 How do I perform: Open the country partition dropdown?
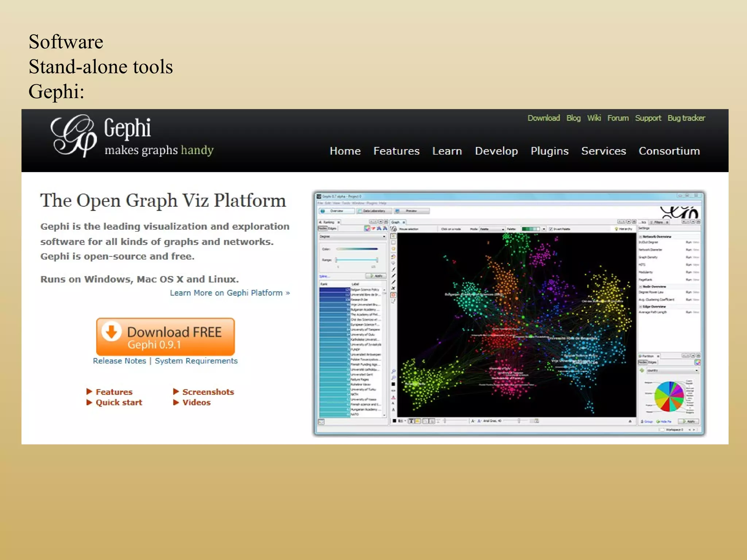coord(673,370)
